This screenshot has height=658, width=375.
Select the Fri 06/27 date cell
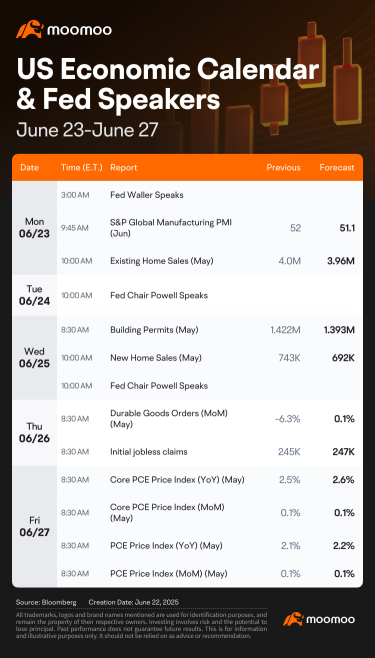34,526
